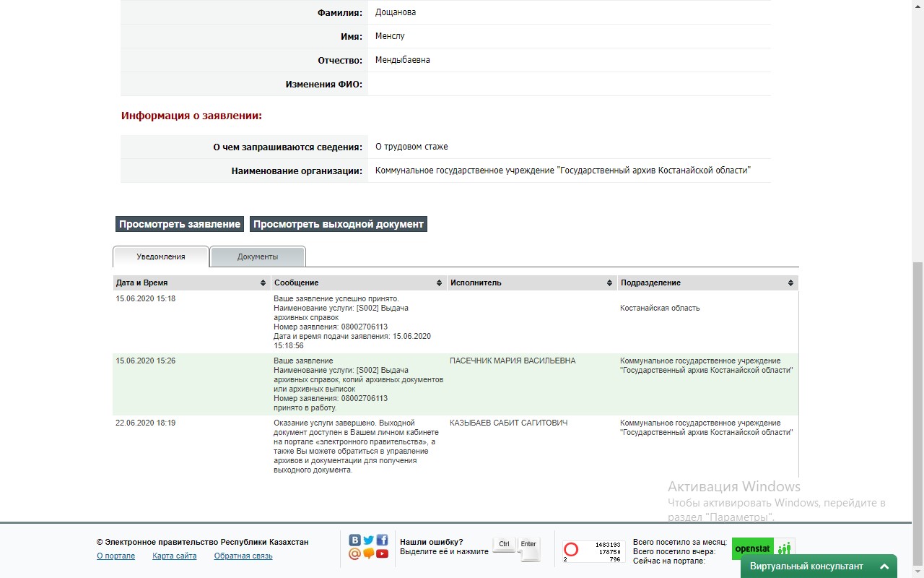
Task: Click the Просмотреть выходной документ button
Action: tap(339, 224)
